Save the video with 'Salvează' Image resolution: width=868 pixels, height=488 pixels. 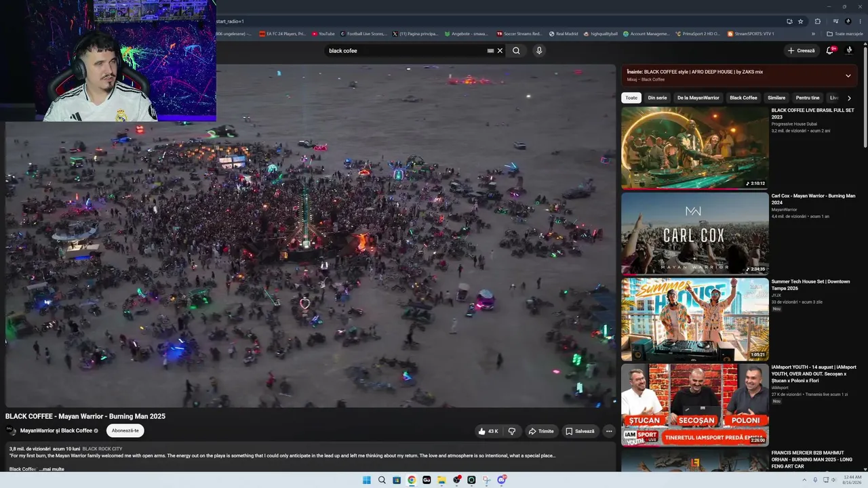coord(580,431)
